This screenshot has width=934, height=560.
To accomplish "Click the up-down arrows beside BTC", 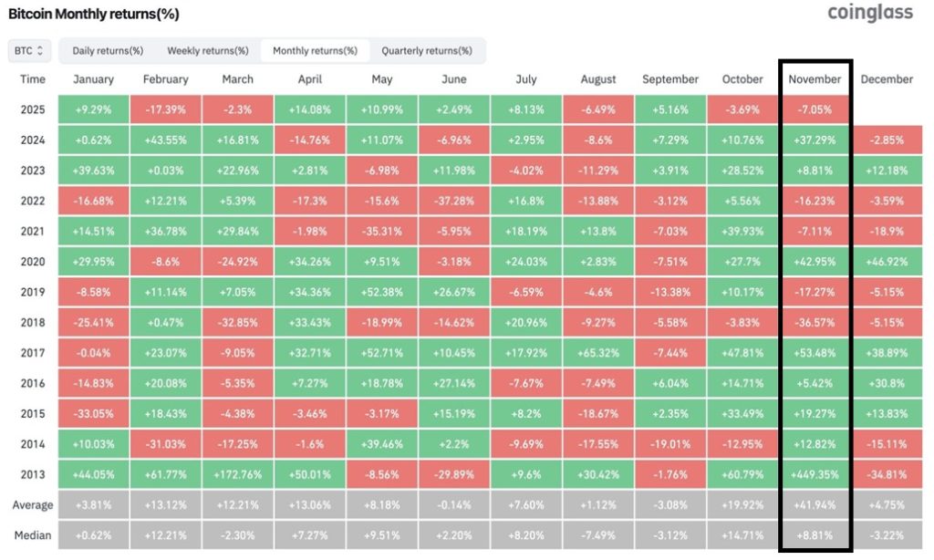I will pyautogui.click(x=41, y=51).
